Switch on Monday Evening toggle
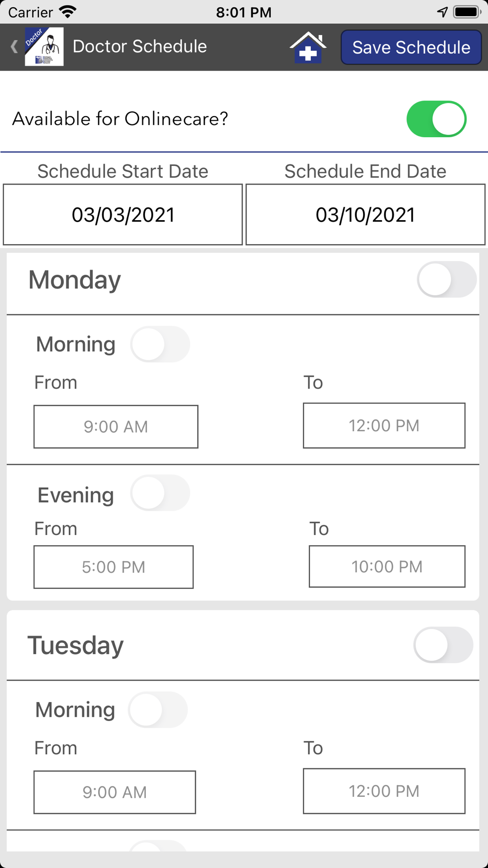 pos(160,493)
